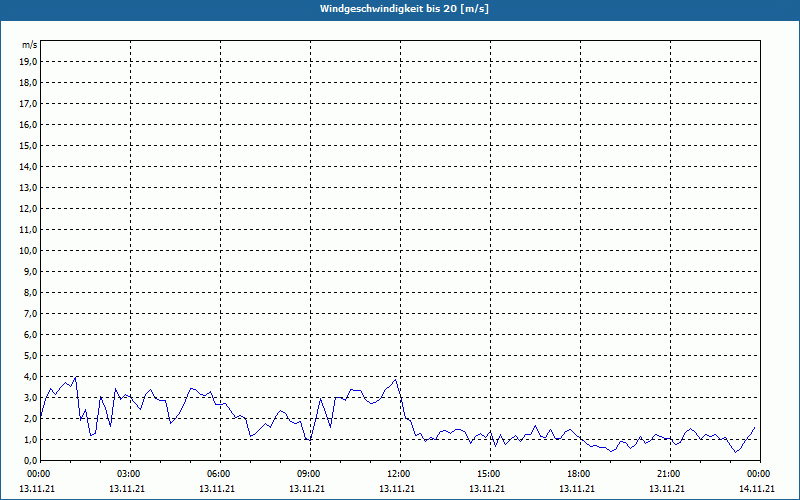Select the 12:00 time axis label

399,474
